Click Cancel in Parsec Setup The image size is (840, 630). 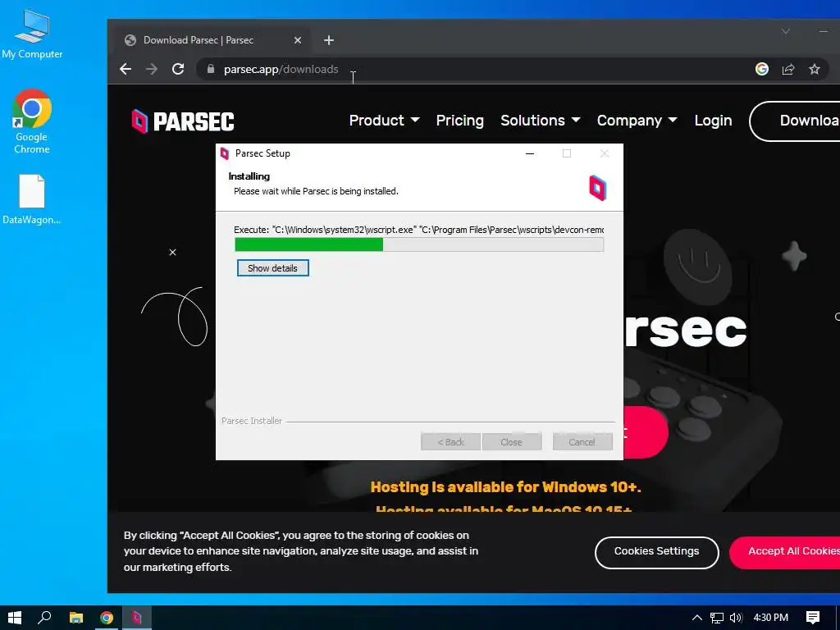pyautogui.click(x=582, y=442)
